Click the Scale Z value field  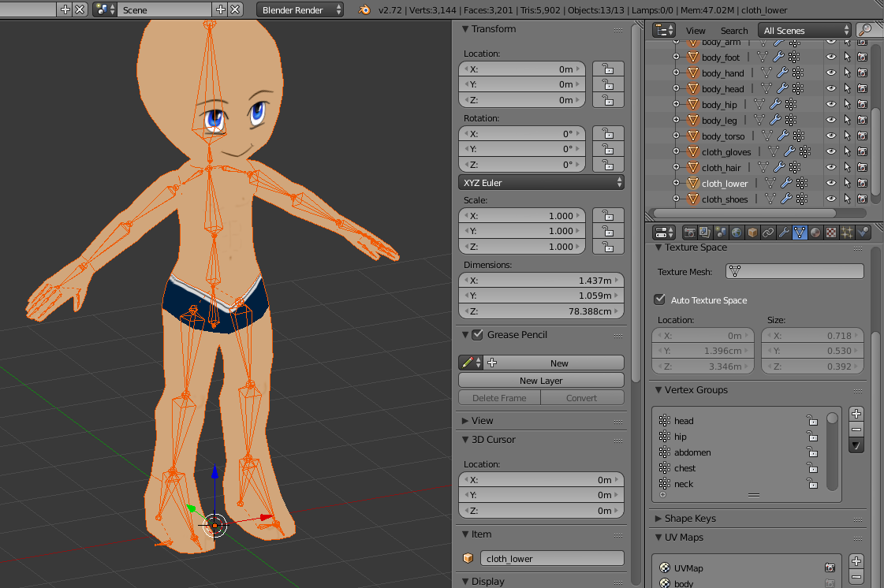[x=522, y=247]
